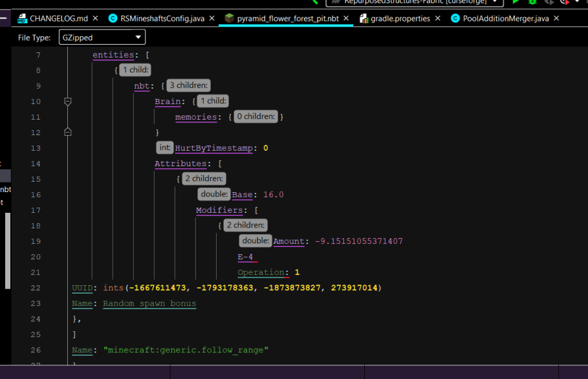Click the green back navigation arrow
The height and width of the screenshot is (379, 588).
tap(314, 3)
